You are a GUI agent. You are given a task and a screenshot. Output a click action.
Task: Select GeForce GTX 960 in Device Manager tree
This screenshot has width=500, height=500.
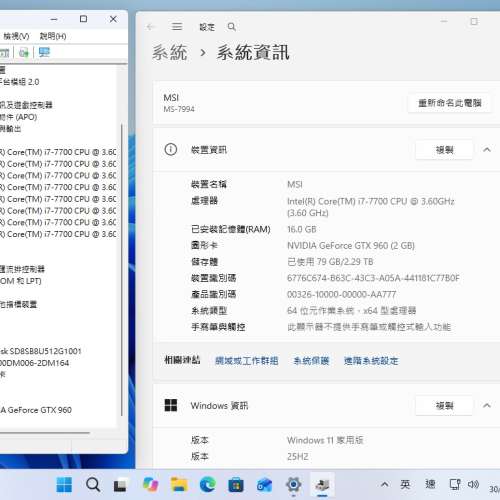[x=36, y=410]
